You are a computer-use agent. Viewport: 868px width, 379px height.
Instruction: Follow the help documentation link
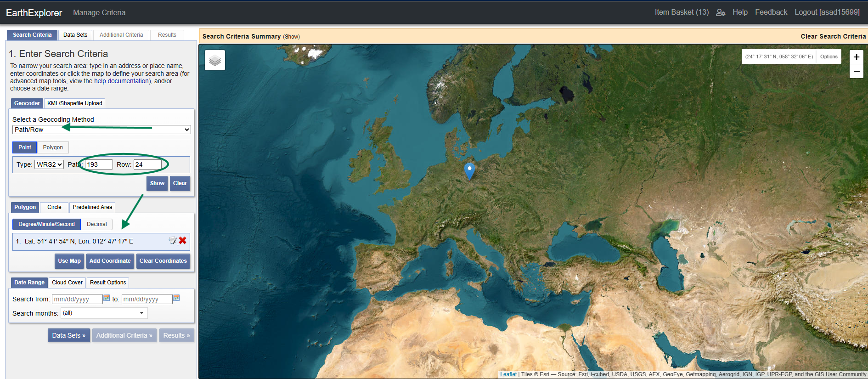tap(121, 81)
